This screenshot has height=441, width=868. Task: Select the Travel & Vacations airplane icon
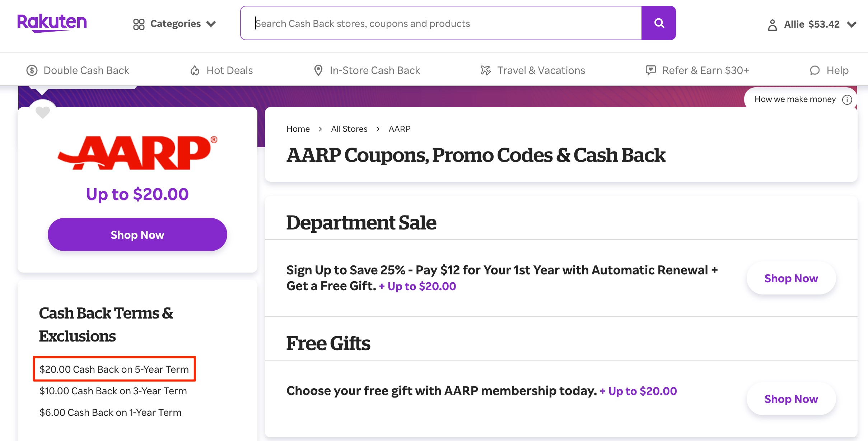[485, 70]
